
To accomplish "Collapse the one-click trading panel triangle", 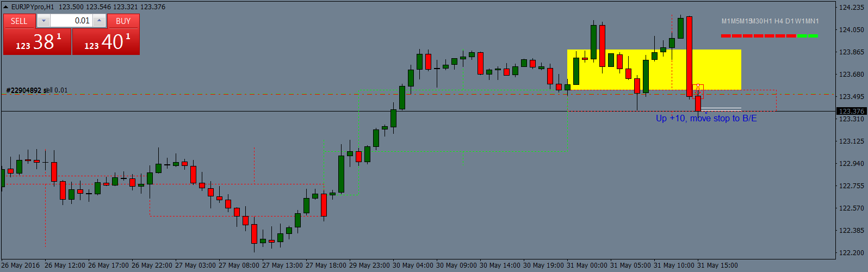I will coord(6,7).
